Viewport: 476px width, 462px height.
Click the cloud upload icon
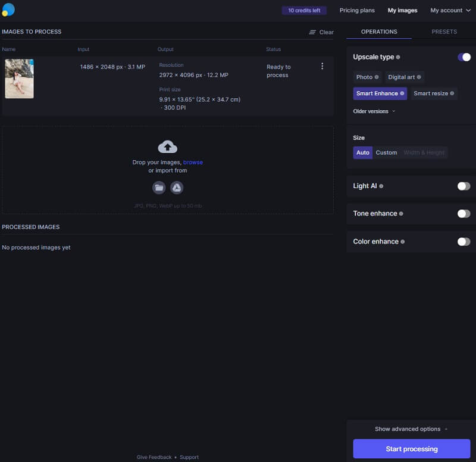(168, 146)
